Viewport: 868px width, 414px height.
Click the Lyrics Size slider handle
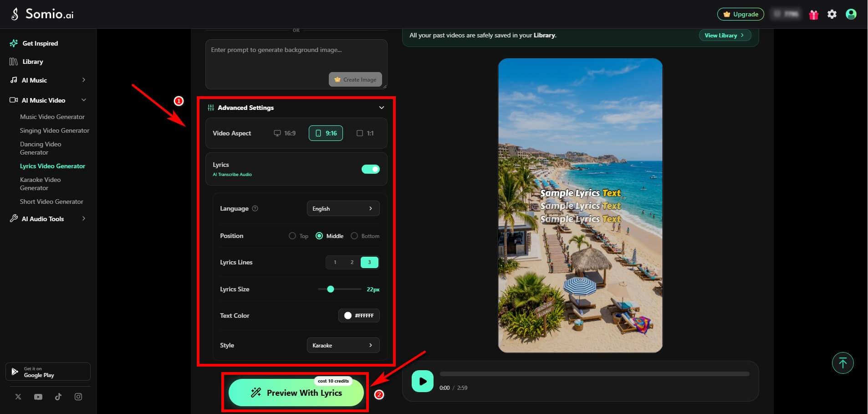pos(331,289)
